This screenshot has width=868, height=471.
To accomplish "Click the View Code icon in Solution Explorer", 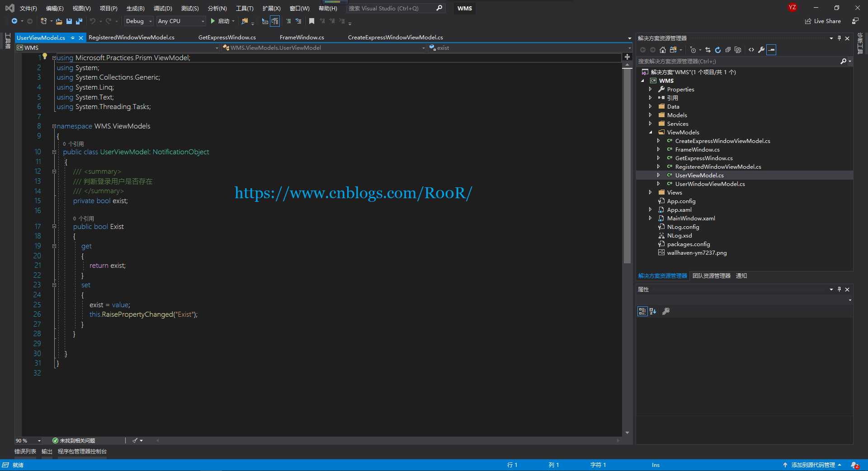I will point(751,50).
